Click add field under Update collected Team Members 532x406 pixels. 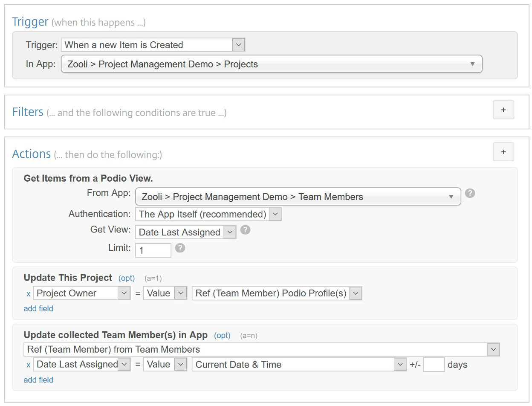click(38, 380)
